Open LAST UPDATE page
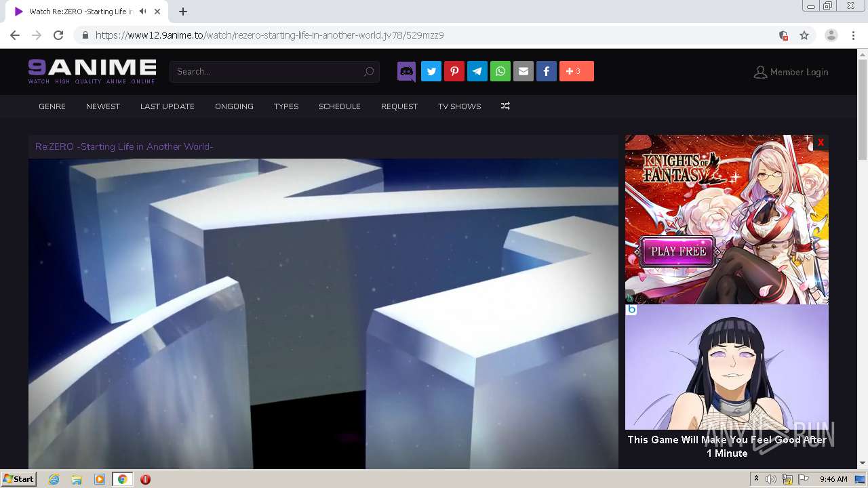Screen dimensions: 868x488 pyautogui.click(x=167, y=106)
